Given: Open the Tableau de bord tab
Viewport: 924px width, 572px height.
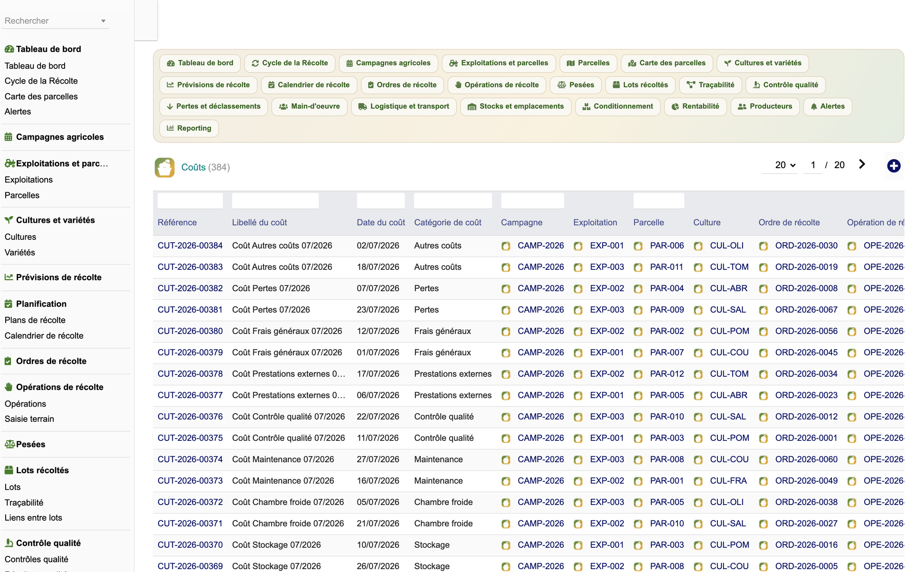Looking at the screenshot, I should (x=200, y=63).
